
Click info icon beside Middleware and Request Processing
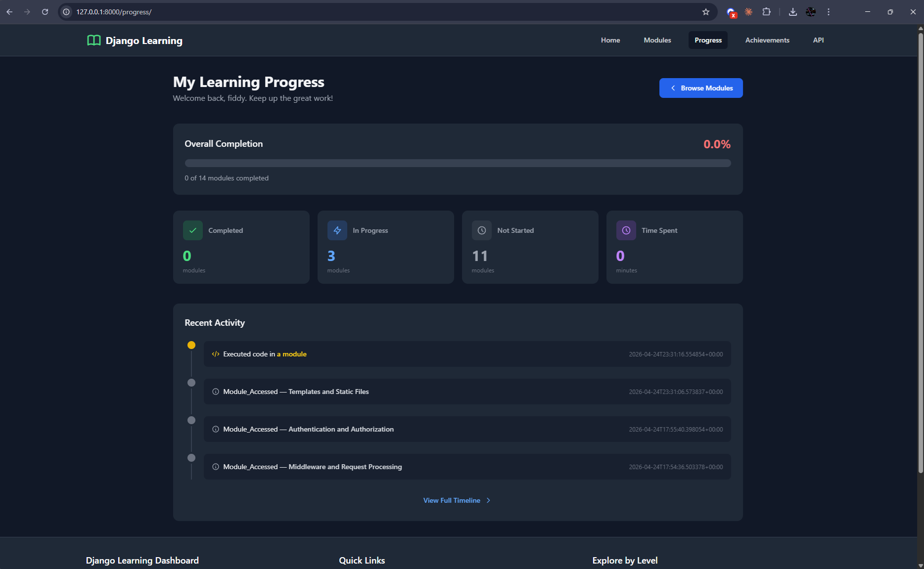point(216,467)
